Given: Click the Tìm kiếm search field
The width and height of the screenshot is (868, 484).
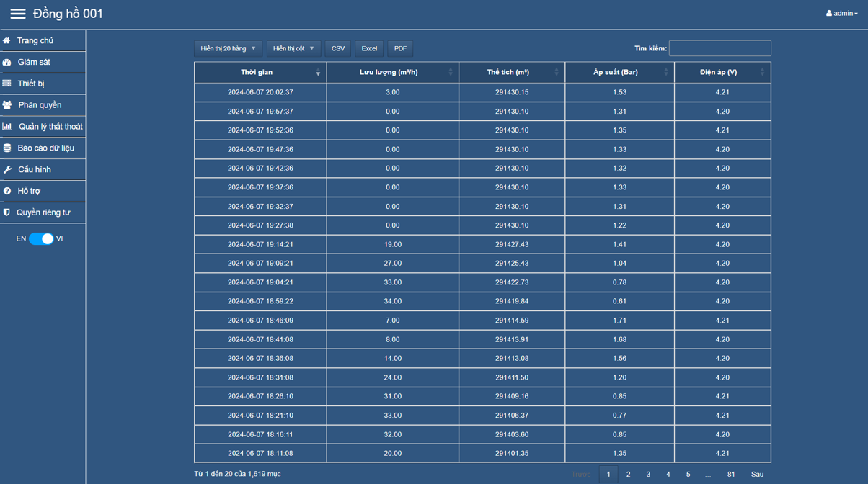Looking at the screenshot, I should (x=719, y=48).
